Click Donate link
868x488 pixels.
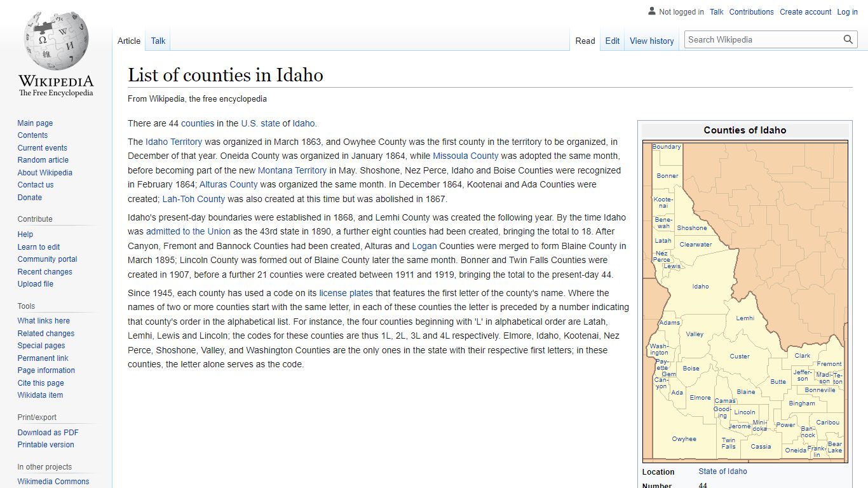(30, 198)
